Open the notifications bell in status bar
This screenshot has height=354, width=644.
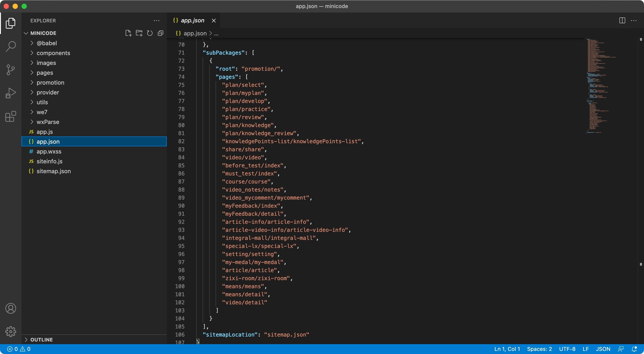(634, 349)
